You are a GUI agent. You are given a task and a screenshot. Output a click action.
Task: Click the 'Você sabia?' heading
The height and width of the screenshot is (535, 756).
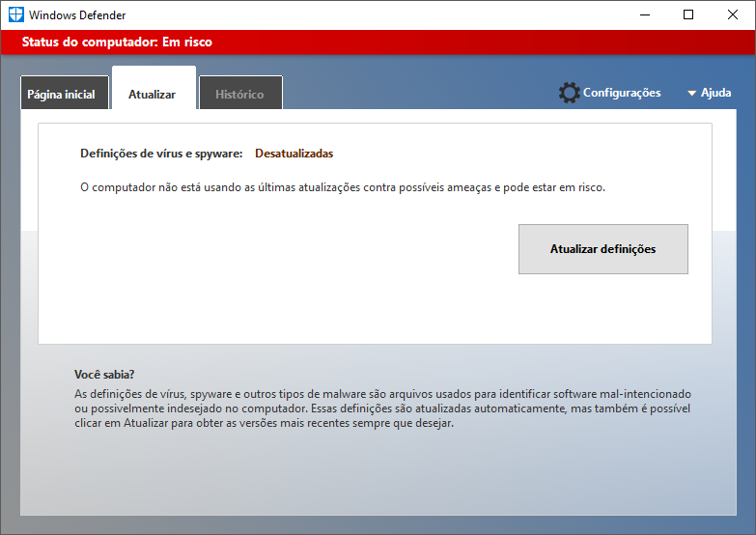tap(104, 375)
